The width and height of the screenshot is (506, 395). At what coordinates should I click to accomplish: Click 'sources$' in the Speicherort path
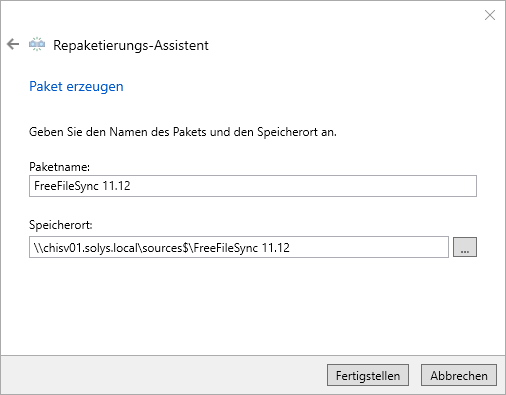point(165,248)
